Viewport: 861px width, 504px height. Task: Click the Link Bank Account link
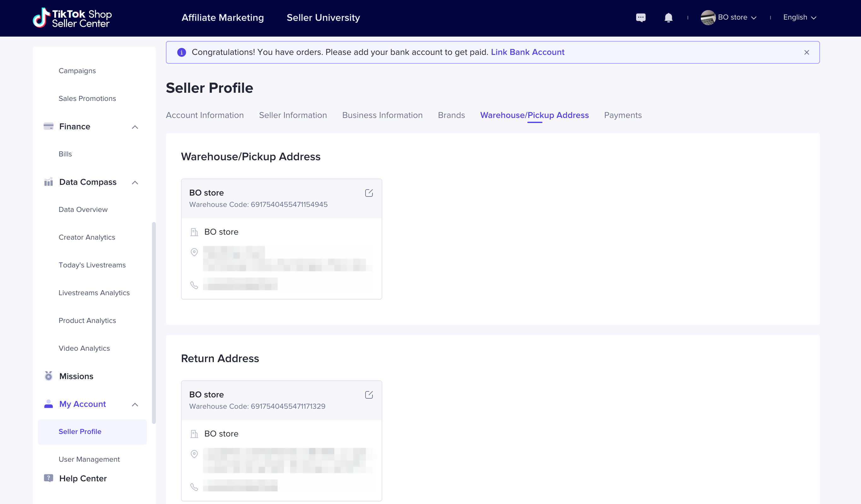point(527,52)
